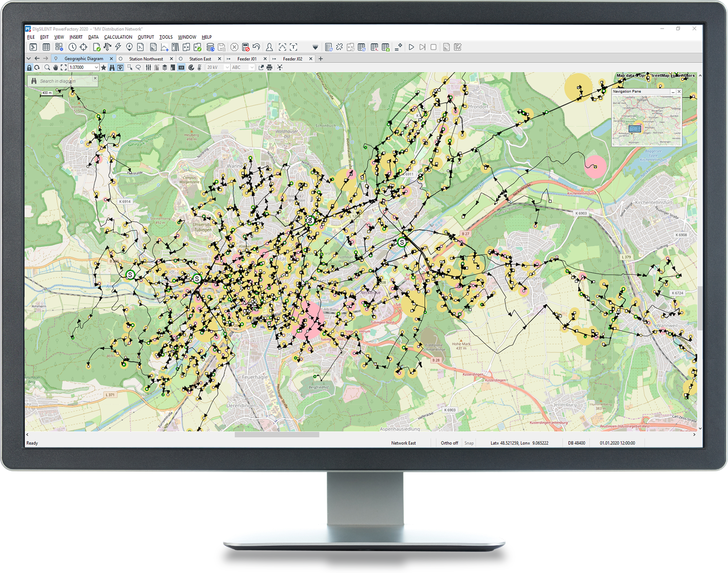
Task: Expand the 20 kV voltage dropdown
Action: [227, 67]
